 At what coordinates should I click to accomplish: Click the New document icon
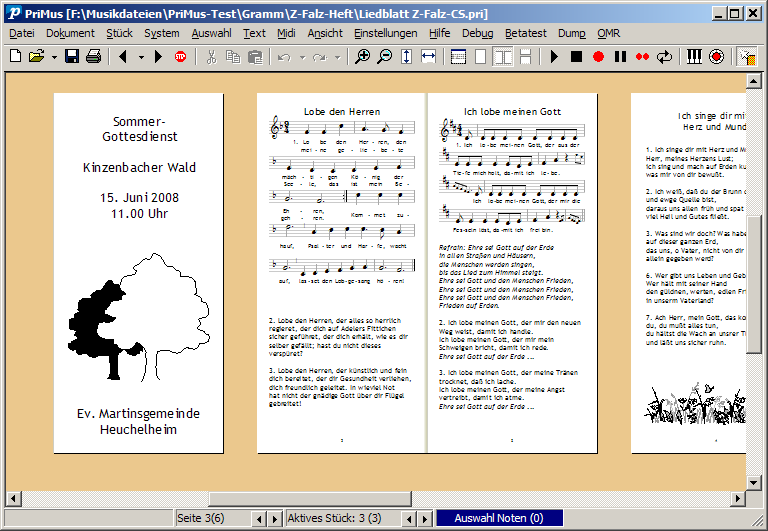(x=15, y=57)
